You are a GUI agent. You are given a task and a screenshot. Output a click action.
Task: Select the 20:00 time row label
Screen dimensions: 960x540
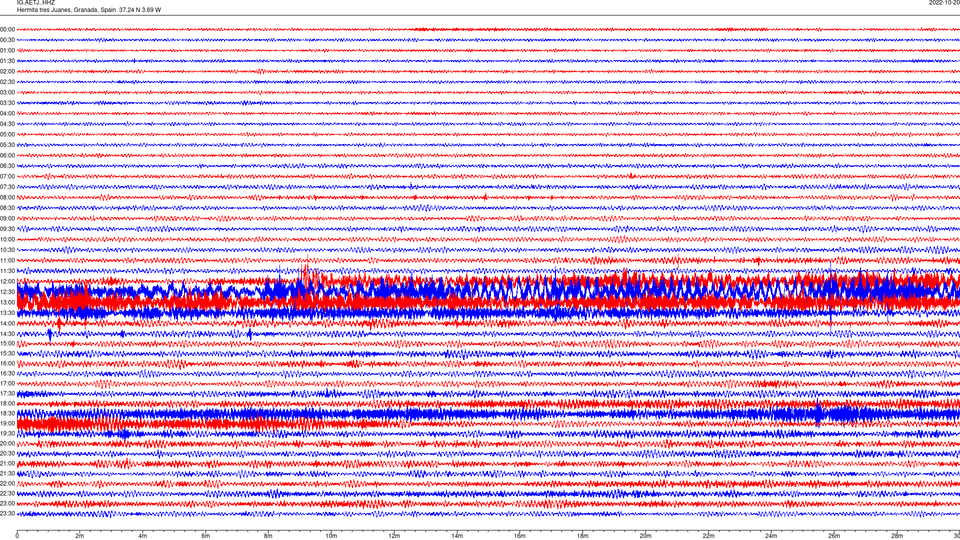[7, 444]
